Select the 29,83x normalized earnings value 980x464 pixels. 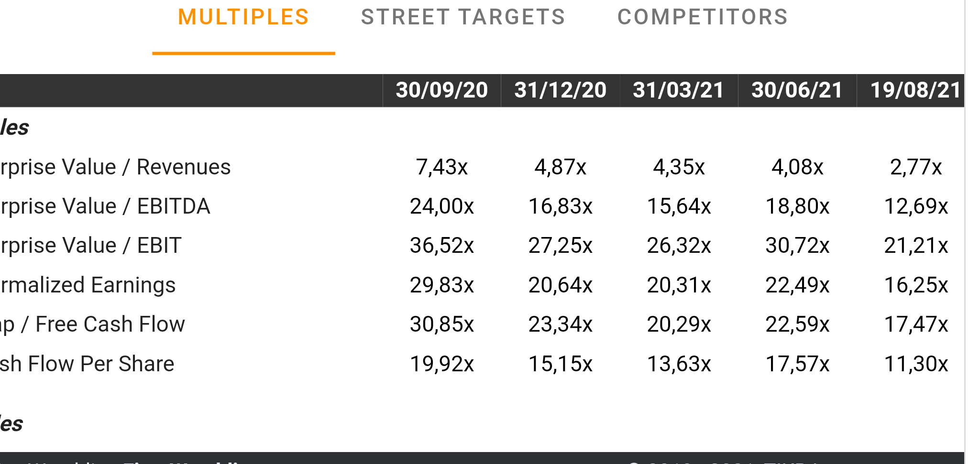tap(441, 285)
